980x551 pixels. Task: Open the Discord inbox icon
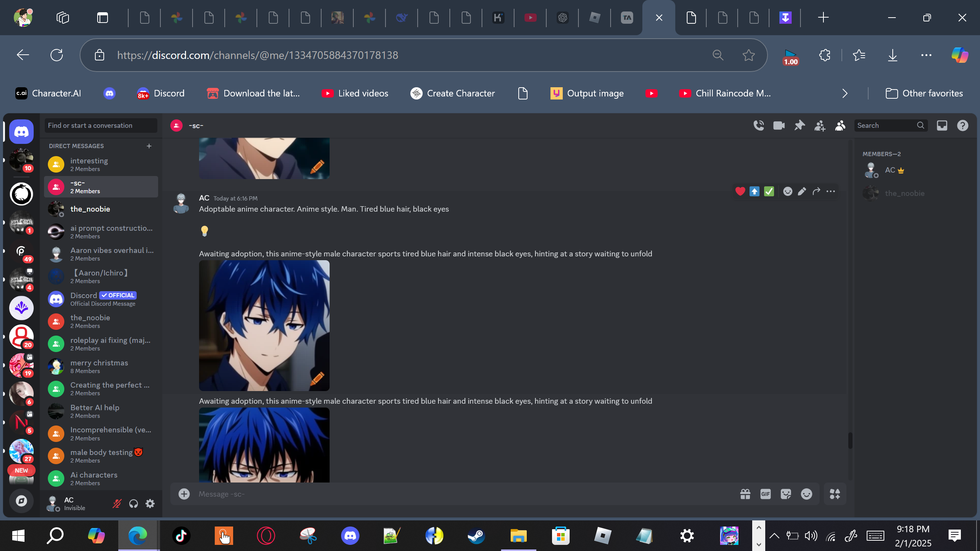(x=942, y=126)
